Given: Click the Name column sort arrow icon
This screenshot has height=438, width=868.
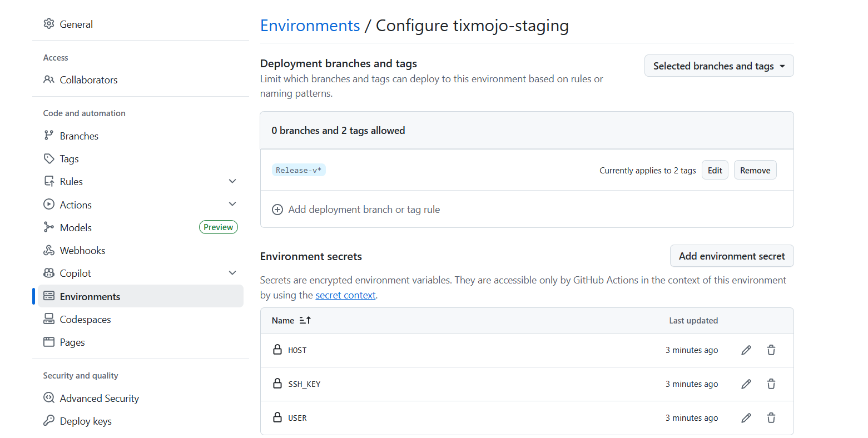Looking at the screenshot, I should tap(305, 321).
